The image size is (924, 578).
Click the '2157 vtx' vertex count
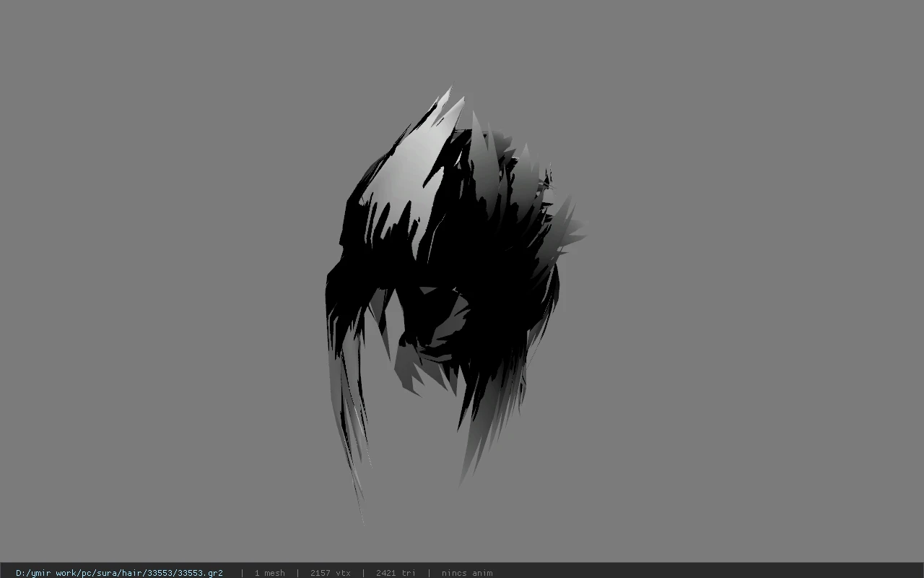pos(330,573)
